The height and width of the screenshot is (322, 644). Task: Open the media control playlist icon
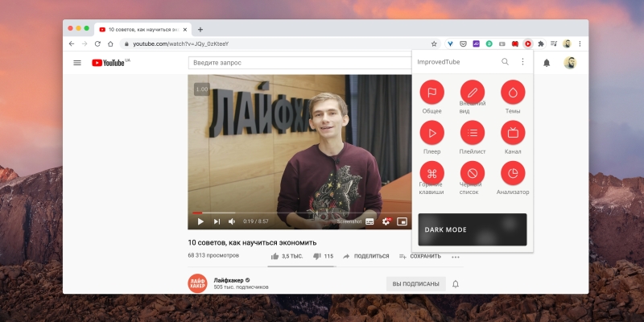[x=554, y=43]
